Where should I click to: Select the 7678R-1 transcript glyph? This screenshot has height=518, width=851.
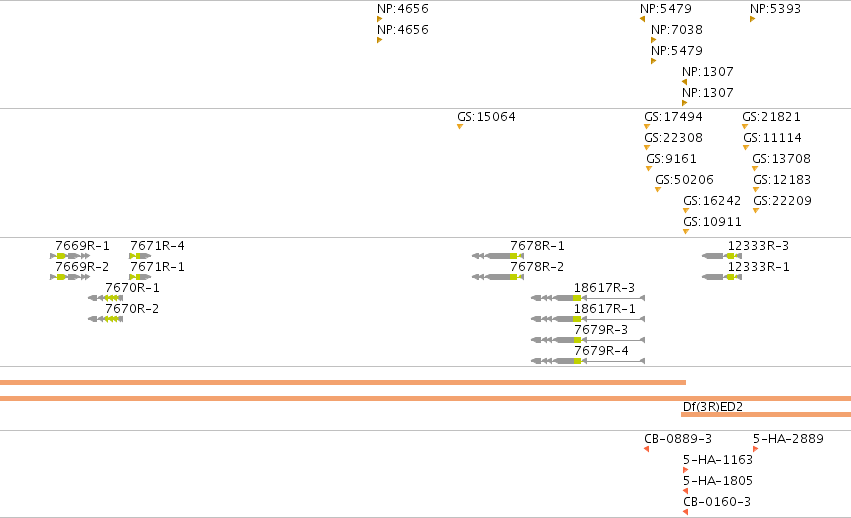coord(498,256)
